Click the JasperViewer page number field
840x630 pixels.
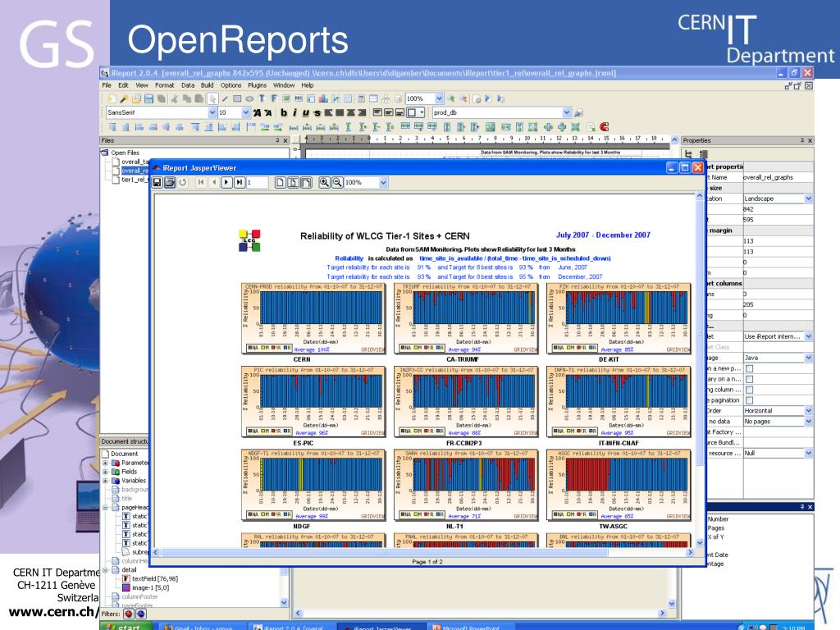[x=257, y=183]
